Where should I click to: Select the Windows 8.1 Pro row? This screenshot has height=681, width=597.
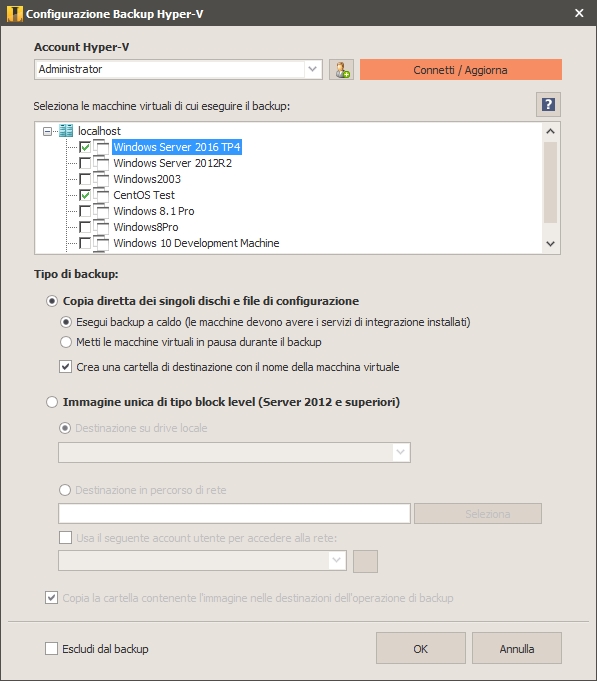[154, 211]
